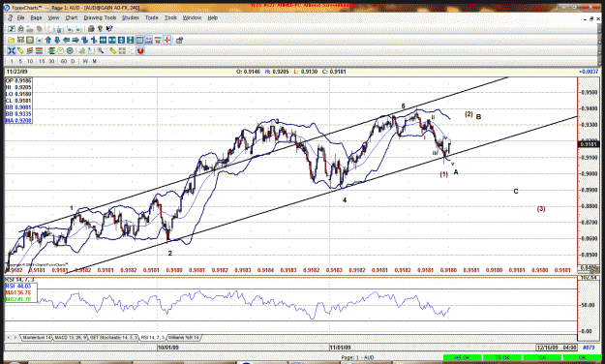The width and height of the screenshot is (605, 364).
Task: Set chart interval to 60 minutes
Action: coord(64,61)
